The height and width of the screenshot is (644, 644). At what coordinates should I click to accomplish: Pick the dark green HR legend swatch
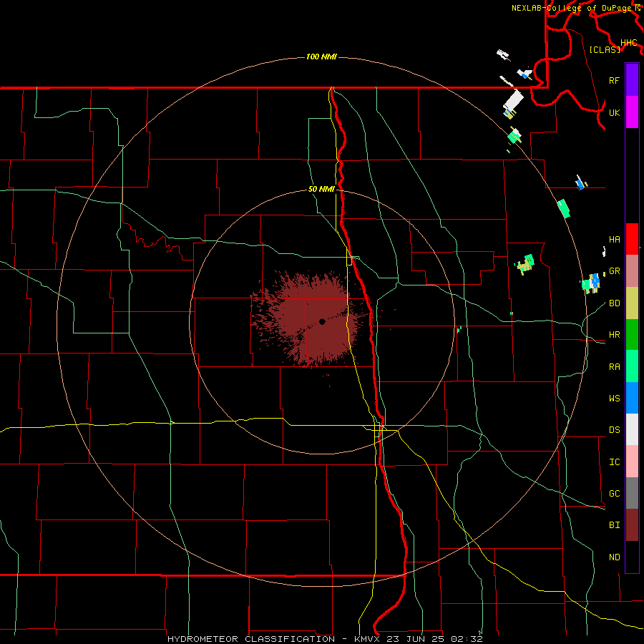coord(632,334)
